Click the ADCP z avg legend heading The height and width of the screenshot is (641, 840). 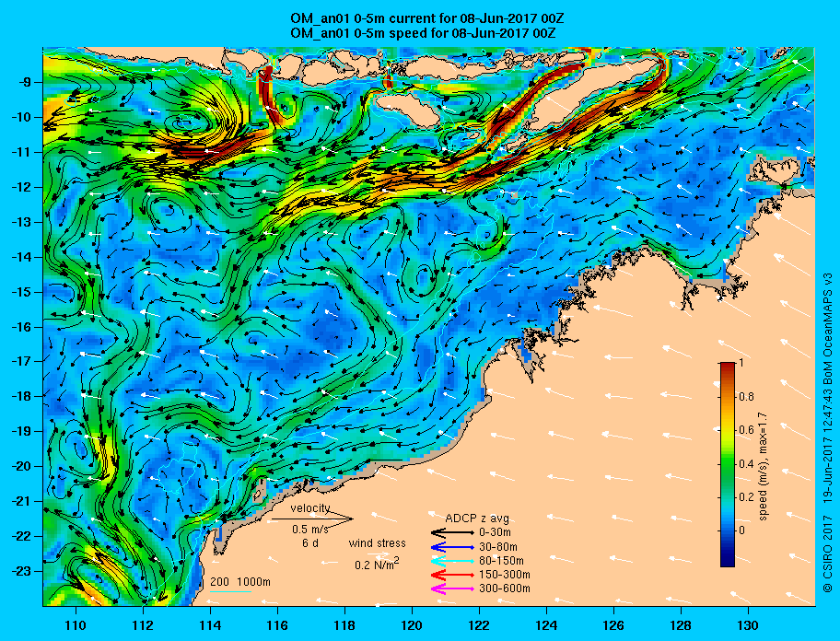pos(477,519)
